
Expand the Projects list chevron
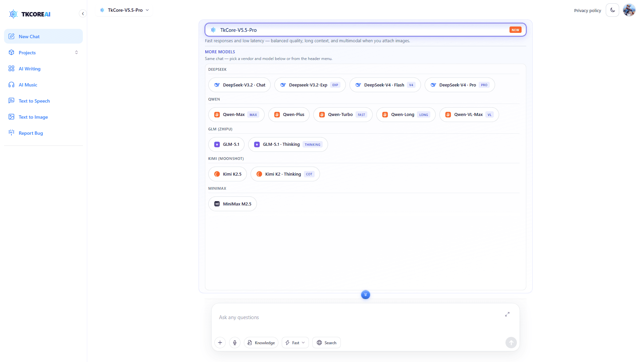tap(76, 53)
